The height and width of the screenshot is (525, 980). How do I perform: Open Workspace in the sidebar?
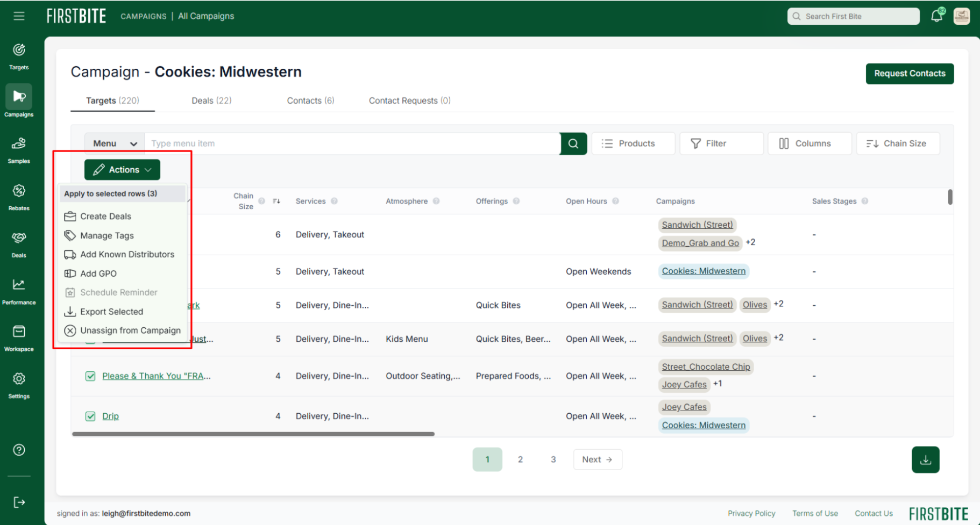[x=19, y=339]
